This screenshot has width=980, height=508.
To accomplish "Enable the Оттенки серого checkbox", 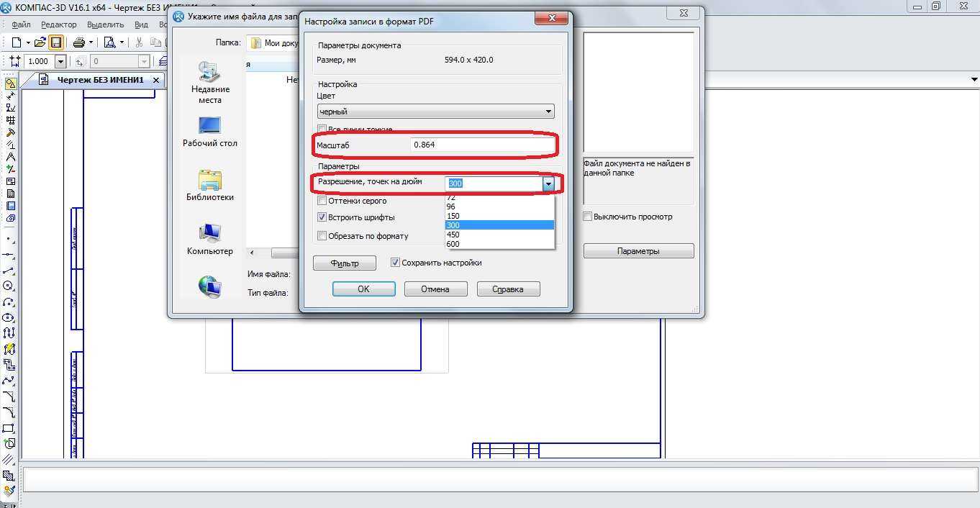I will tap(322, 201).
